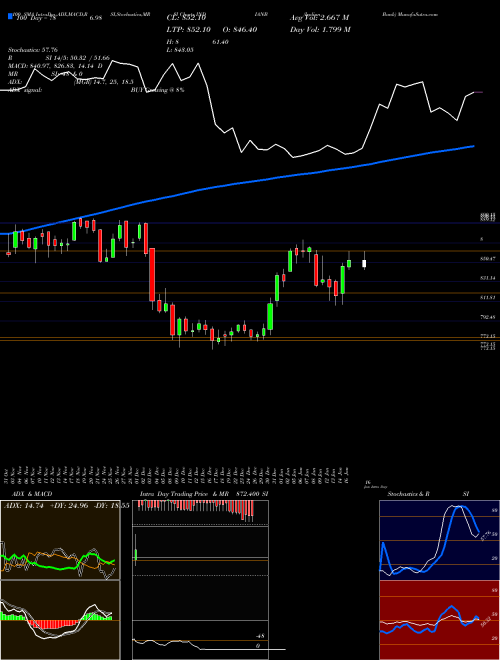Image resolution: width=500 pixels, height=660 pixels.
Task: Click the white latest candlestick
Action: 364,263
